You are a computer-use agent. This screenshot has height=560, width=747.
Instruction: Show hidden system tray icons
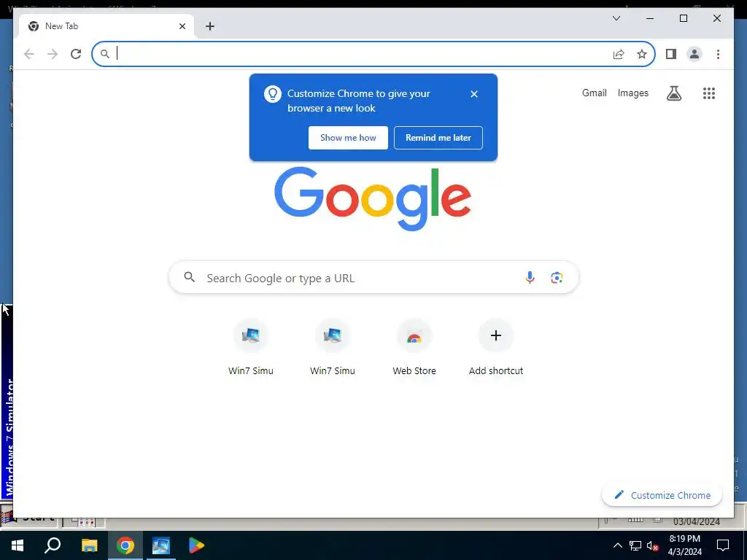coord(617,545)
